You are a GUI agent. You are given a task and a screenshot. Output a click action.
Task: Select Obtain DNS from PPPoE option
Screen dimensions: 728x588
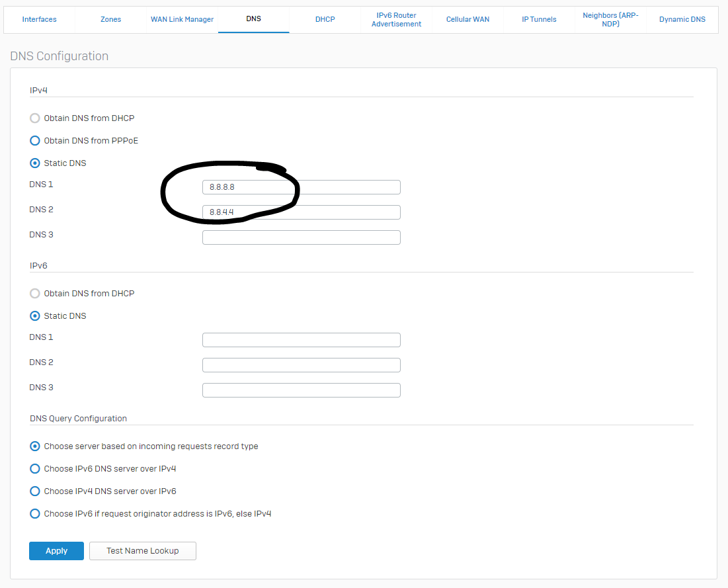click(35, 140)
